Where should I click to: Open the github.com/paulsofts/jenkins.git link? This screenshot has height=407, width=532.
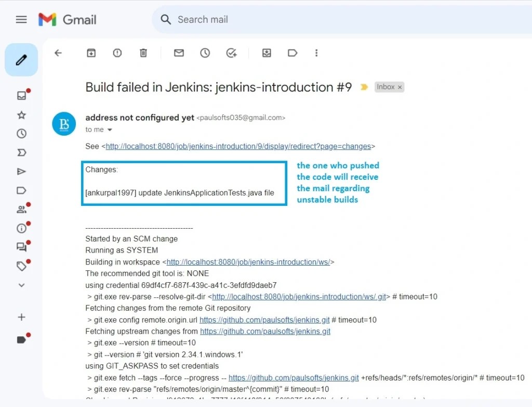point(264,320)
